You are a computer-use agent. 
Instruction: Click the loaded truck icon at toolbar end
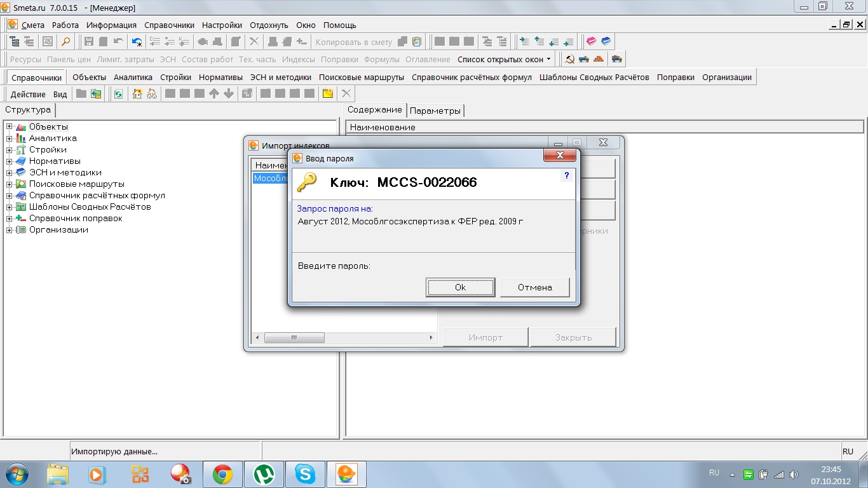616,59
